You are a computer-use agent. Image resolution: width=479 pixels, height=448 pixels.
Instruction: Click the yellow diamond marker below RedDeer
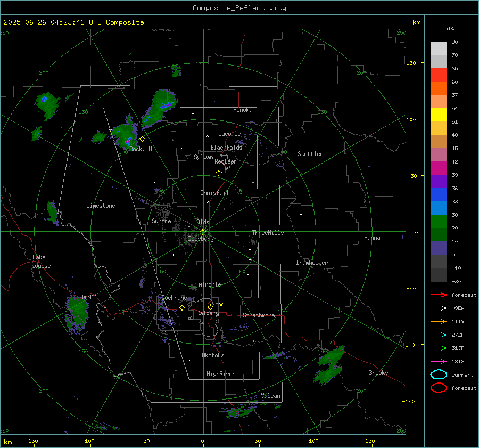pyautogui.click(x=219, y=173)
